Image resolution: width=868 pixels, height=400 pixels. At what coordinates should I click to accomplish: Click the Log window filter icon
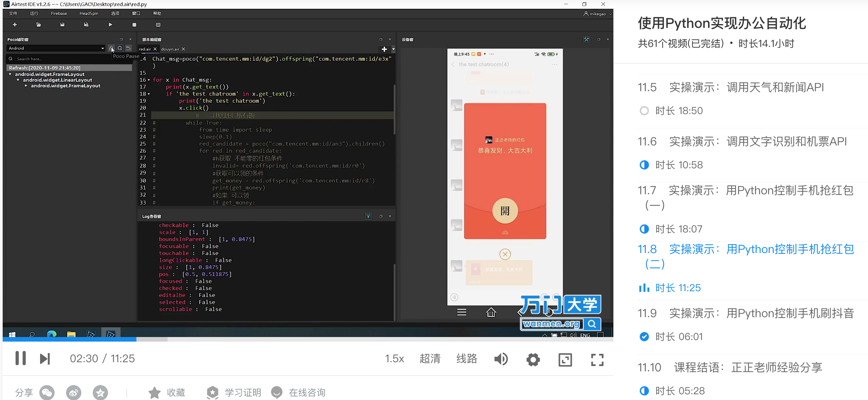click(x=368, y=216)
